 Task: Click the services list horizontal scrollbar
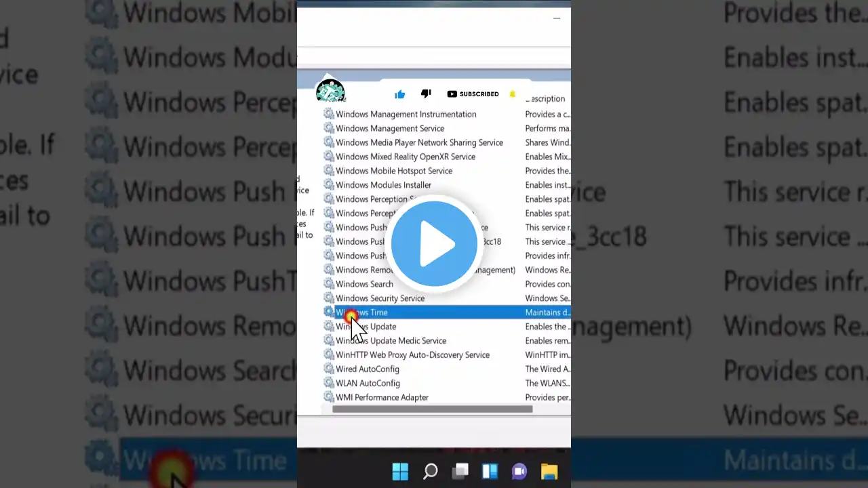pyautogui.click(x=432, y=409)
